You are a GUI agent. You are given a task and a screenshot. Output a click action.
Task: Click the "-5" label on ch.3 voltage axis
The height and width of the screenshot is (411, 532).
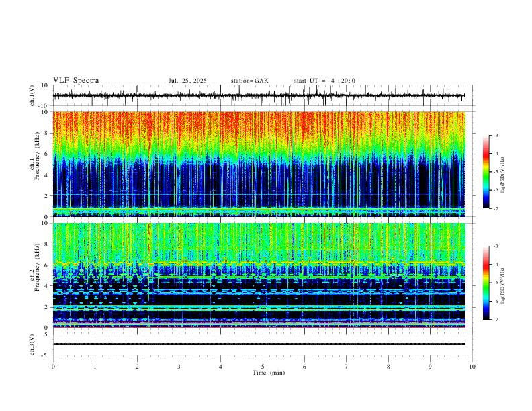tap(45, 355)
